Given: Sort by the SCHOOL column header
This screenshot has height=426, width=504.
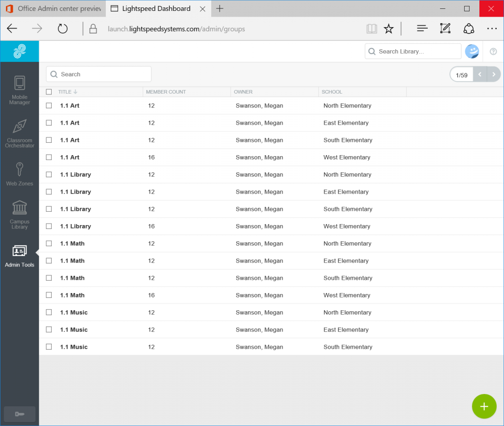Looking at the screenshot, I should pos(332,92).
